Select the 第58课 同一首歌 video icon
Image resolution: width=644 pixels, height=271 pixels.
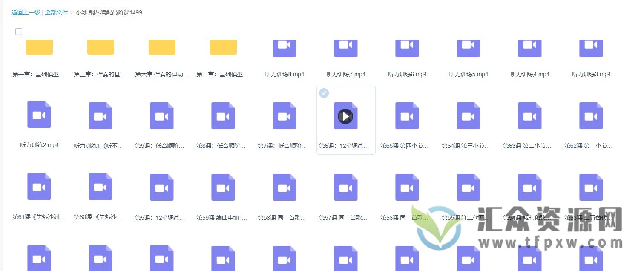[284, 186]
